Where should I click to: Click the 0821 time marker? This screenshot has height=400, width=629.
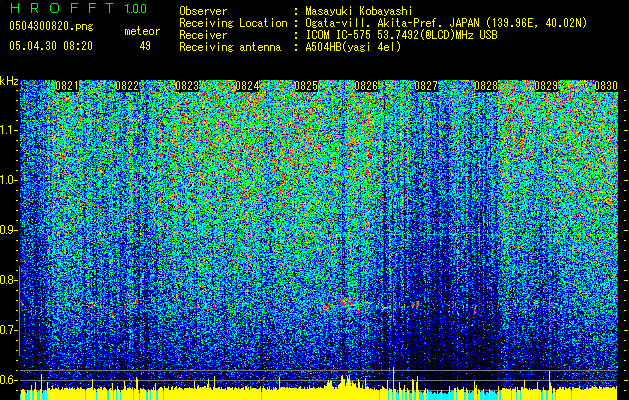pos(67,86)
